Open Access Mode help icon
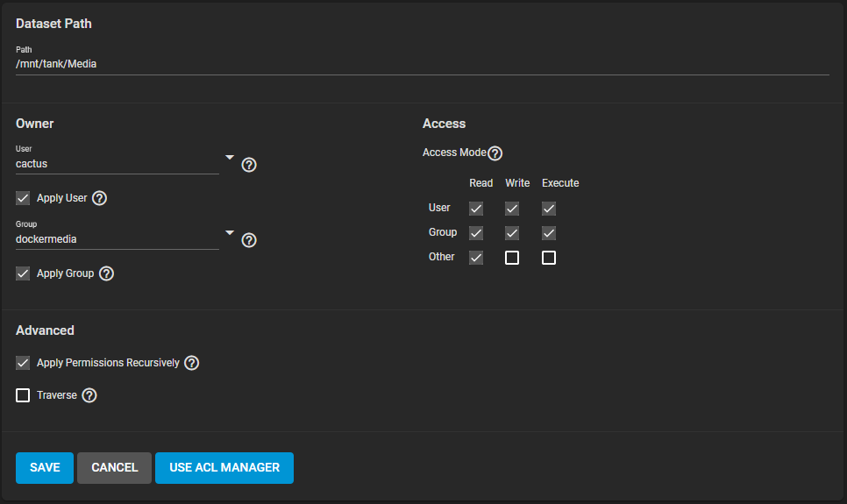Image resolution: width=847 pixels, height=504 pixels. pos(495,153)
